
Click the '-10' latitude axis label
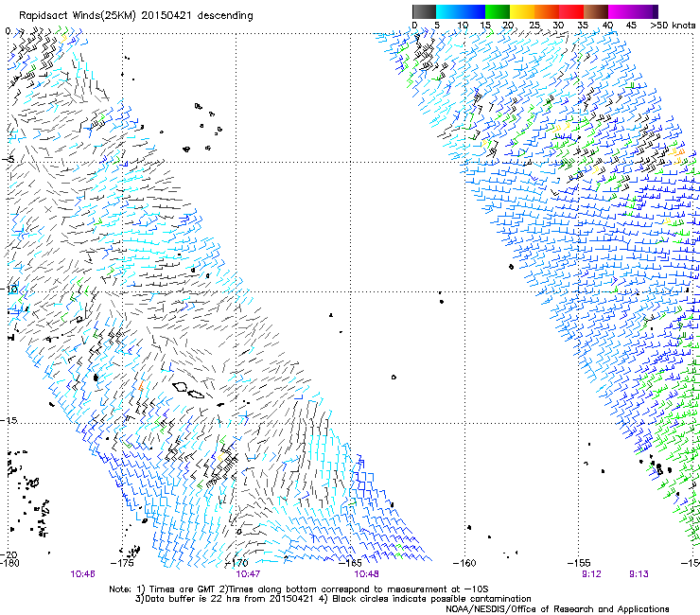click(9, 289)
